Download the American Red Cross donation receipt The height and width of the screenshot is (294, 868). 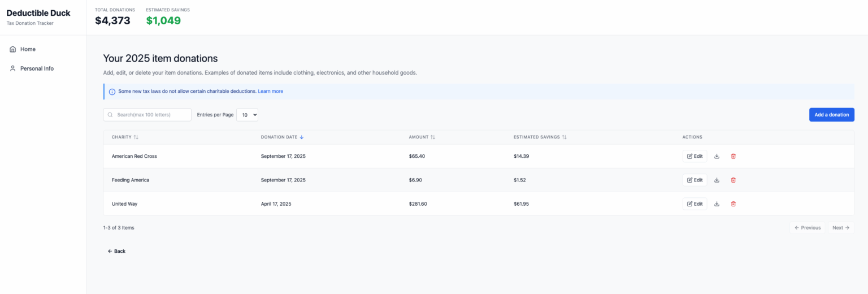717,156
